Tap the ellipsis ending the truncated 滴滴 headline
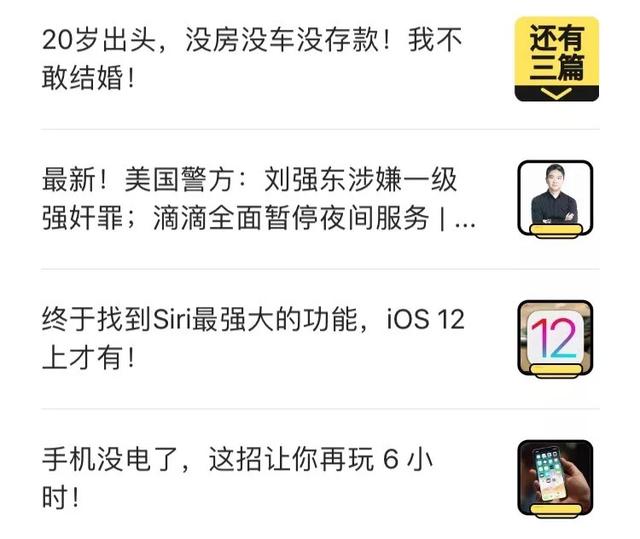Screen dimensions: 640x539 [x=465, y=224]
